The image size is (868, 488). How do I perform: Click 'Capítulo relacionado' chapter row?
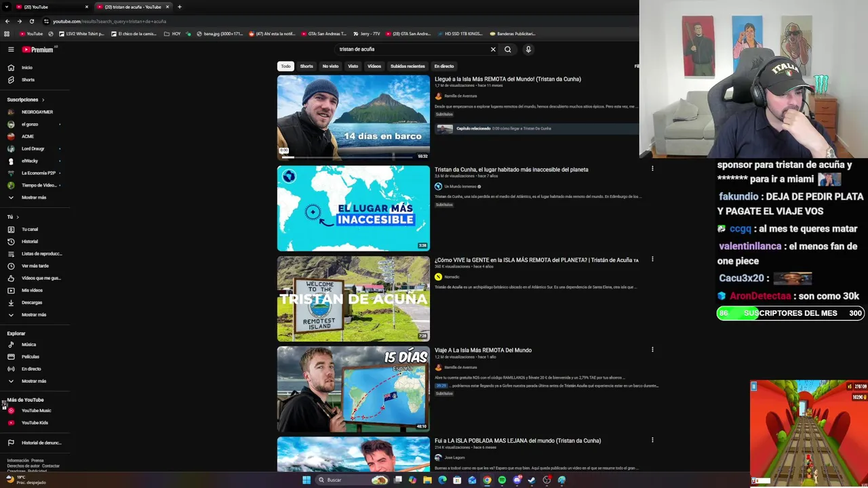click(x=536, y=129)
